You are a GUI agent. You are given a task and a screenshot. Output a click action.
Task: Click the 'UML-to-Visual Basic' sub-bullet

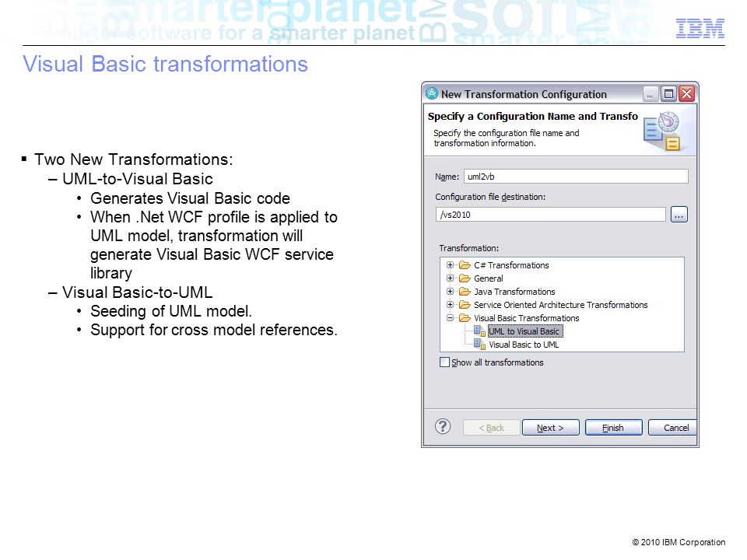tap(138, 179)
